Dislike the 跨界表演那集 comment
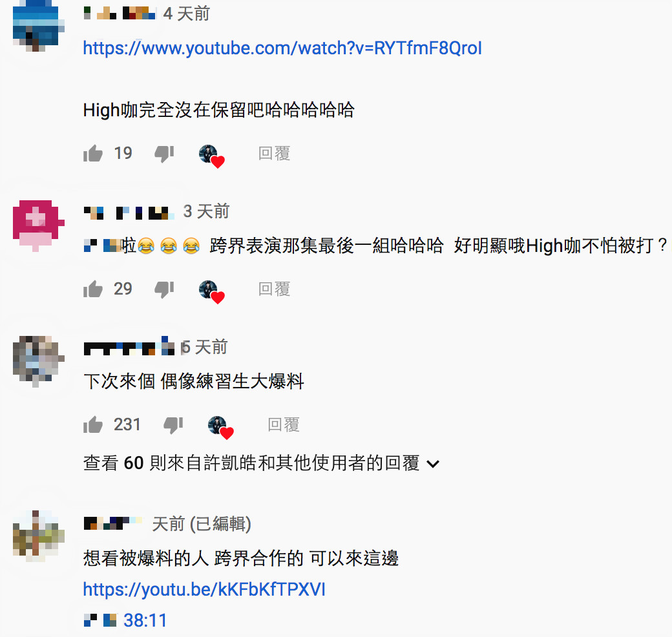The image size is (672, 637). point(164,289)
